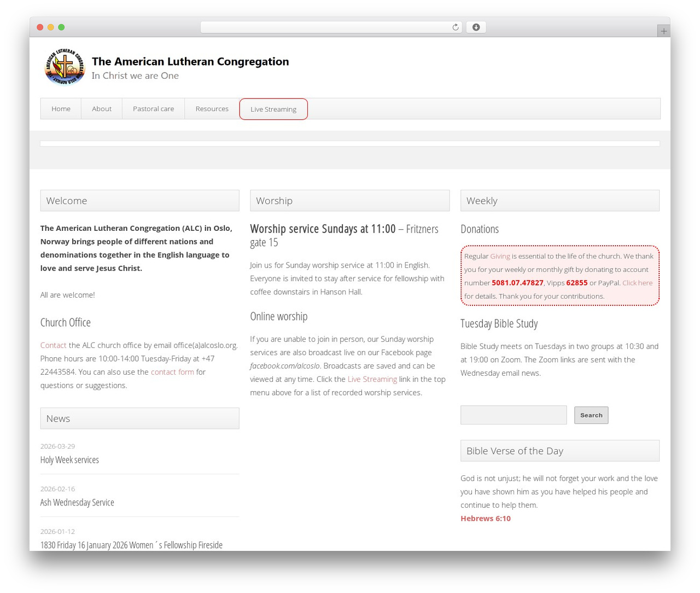700x593 pixels.
Task: Open the Home menu item
Action: (61, 109)
